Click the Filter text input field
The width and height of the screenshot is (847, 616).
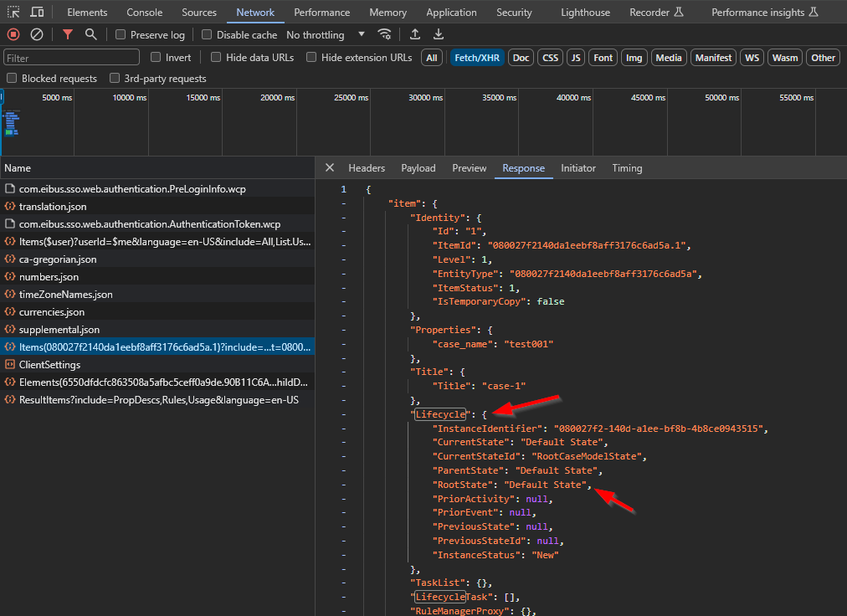(72, 58)
